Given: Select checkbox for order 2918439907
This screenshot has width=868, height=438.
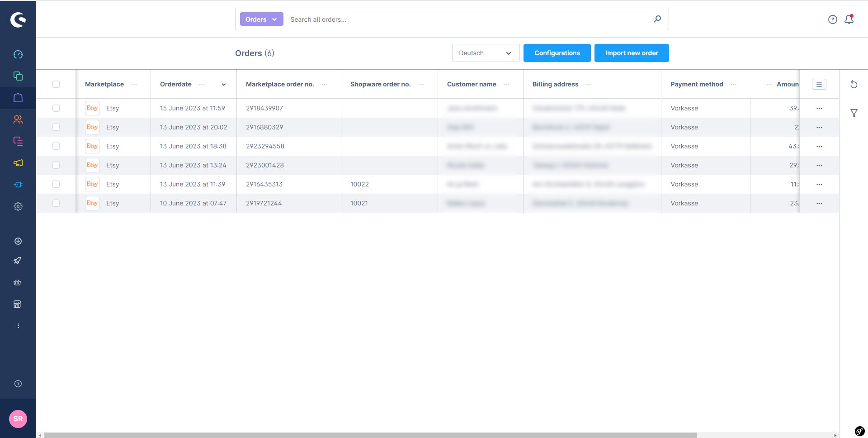Looking at the screenshot, I should (x=56, y=108).
